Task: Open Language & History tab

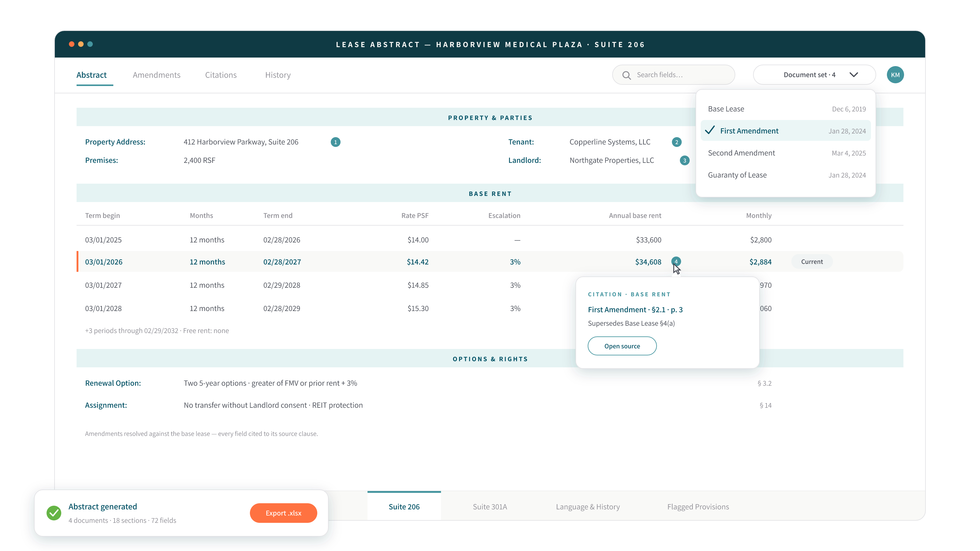Action: pyautogui.click(x=588, y=507)
